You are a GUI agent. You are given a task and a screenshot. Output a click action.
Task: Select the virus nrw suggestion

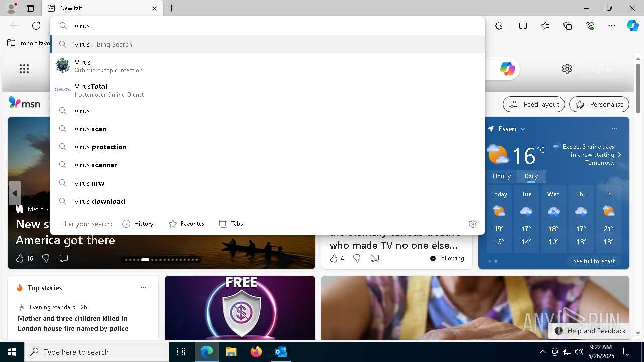(267, 183)
